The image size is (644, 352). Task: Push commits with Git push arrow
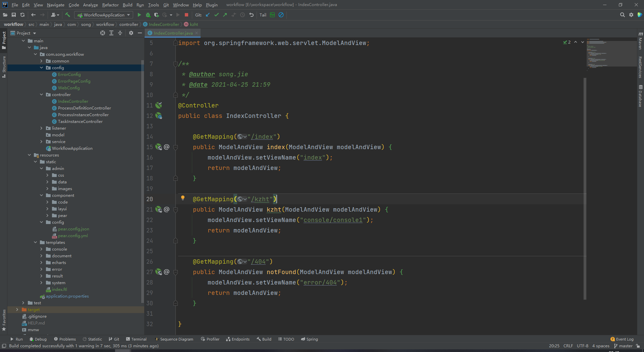click(225, 15)
